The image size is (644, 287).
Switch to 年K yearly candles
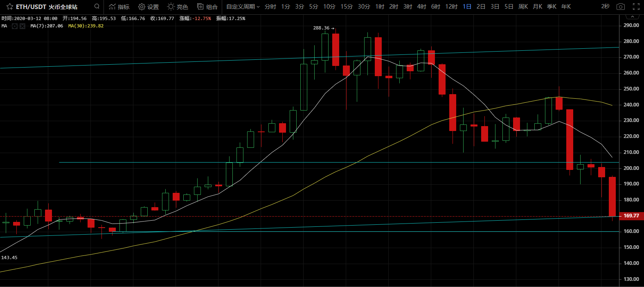pyautogui.click(x=566, y=7)
